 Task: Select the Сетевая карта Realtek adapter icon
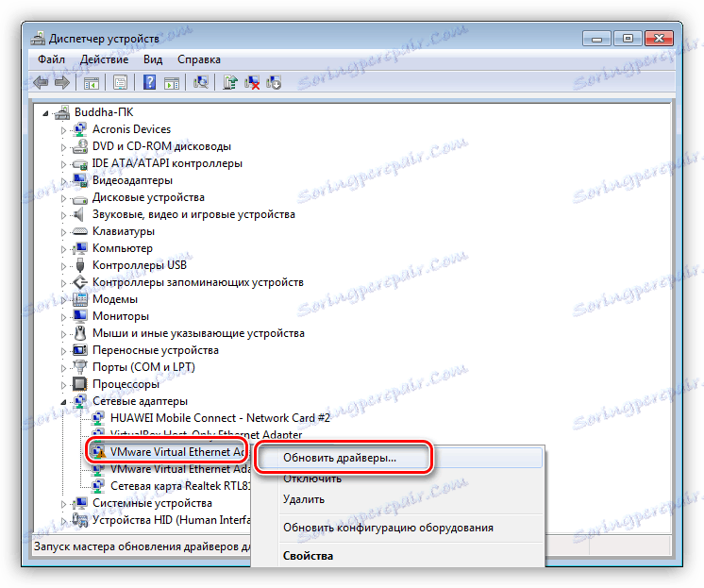98,486
